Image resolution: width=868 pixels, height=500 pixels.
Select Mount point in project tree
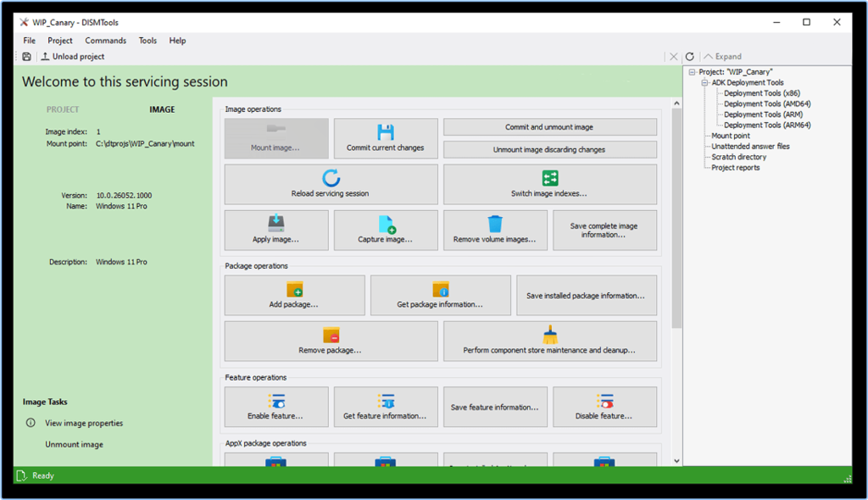point(730,136)
